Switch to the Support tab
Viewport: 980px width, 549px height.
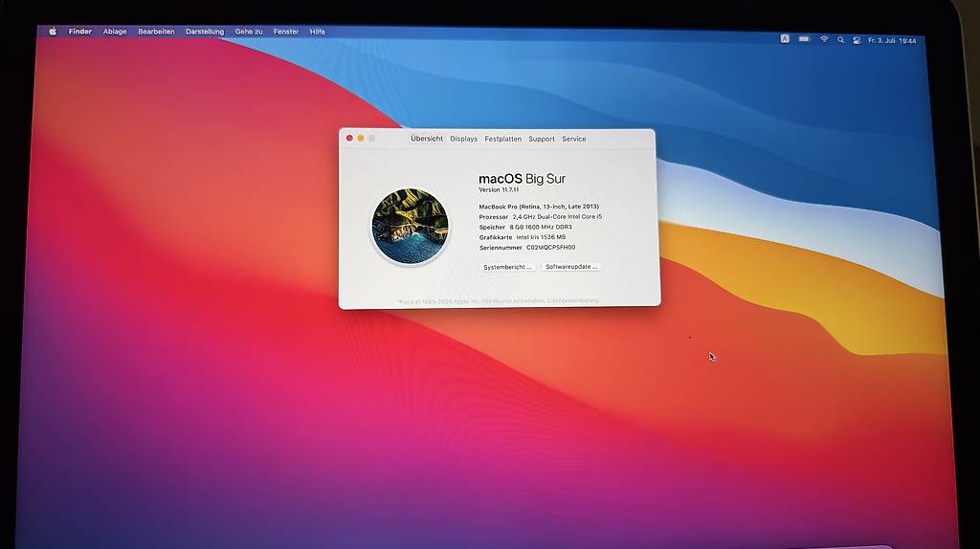coord(542,139)
